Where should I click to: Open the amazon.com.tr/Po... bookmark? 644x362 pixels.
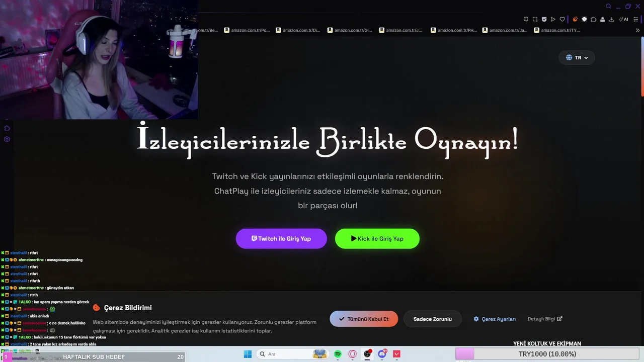[x=247, y=30]
